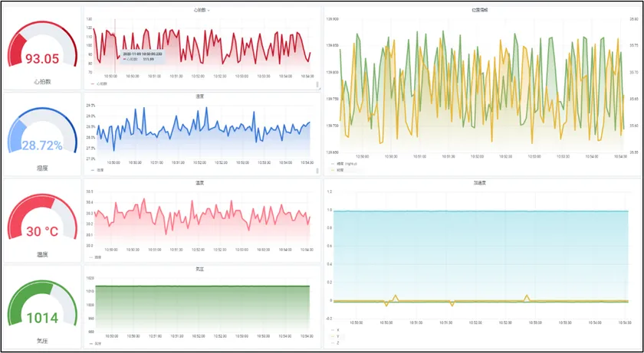Click the yellow 経度 legend color line
This screenshot has height=353, width=644.
point(333,169)
